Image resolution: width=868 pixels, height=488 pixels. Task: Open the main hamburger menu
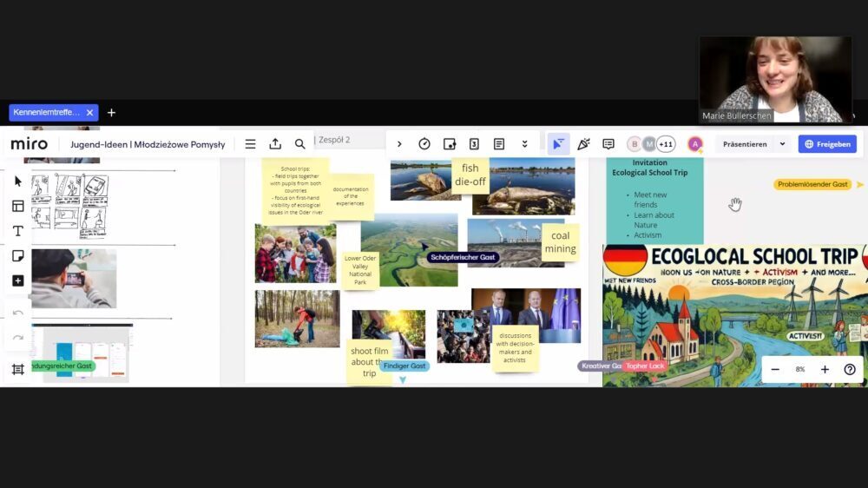250,144
